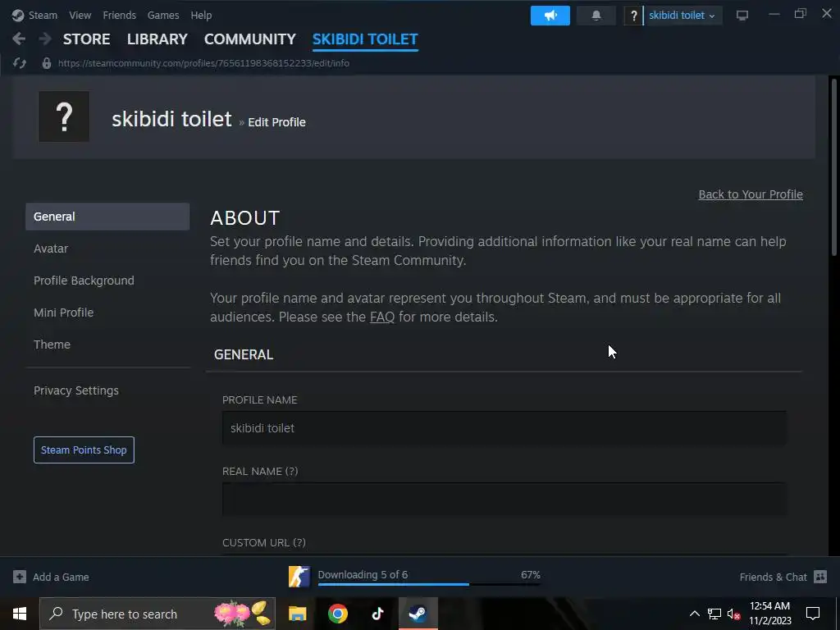Open the Games menu

coord(163,15)
